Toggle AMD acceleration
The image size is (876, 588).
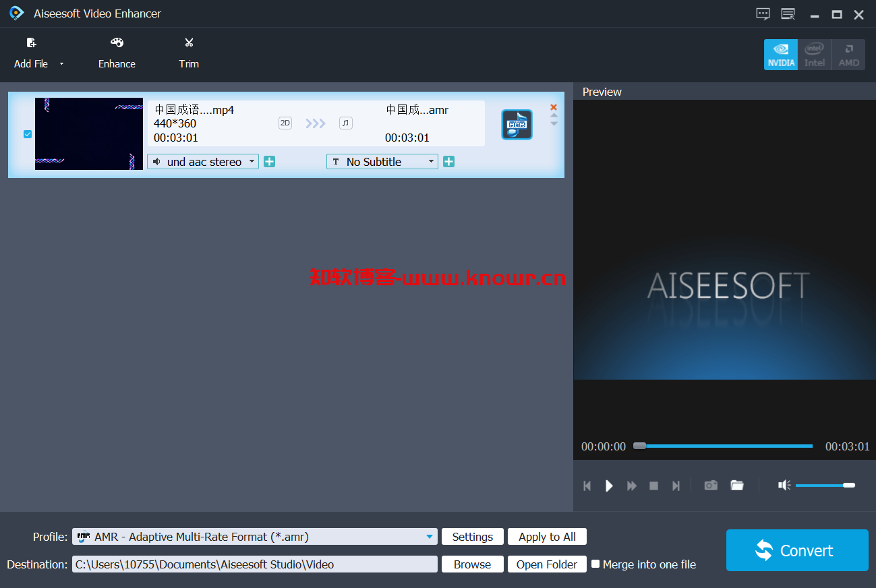(848, 55)
